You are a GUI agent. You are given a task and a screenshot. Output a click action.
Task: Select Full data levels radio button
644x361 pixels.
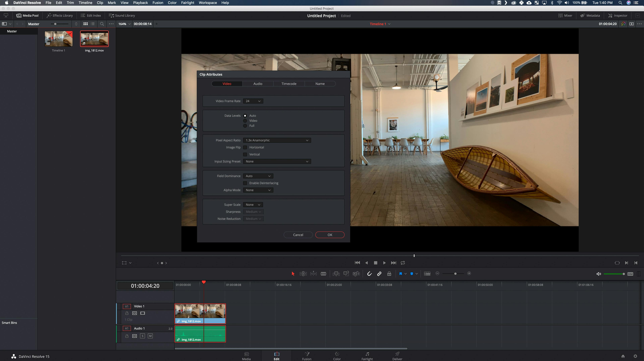(245, 126)
